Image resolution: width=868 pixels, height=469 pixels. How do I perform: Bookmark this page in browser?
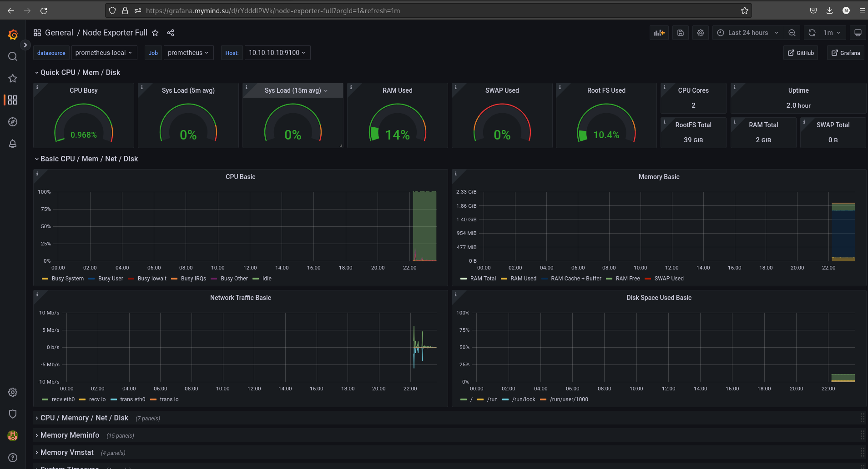[x=745, y=10]
